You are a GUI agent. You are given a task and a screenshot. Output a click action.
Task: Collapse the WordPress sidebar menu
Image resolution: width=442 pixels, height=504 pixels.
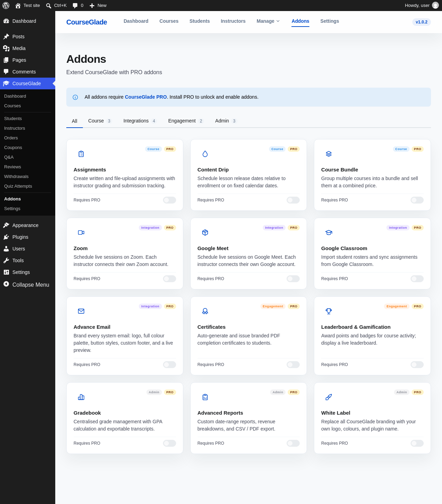click(x=26, y=285)
